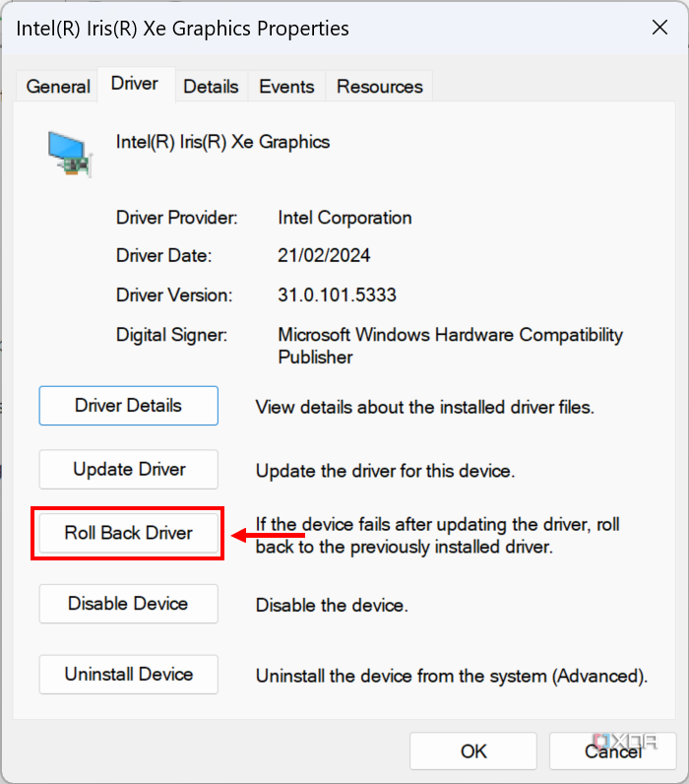
Task: Go to the Events tab
Action: pos(286,87)
